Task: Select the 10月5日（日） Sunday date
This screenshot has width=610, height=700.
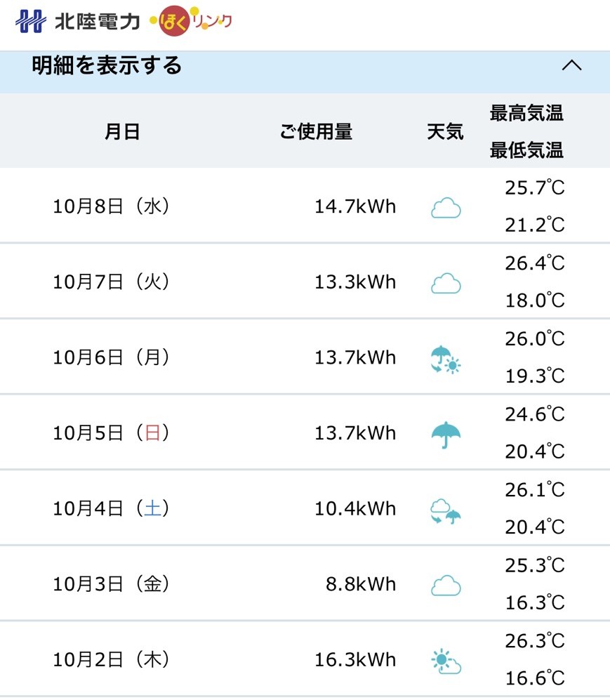Action: coord(112,434)
